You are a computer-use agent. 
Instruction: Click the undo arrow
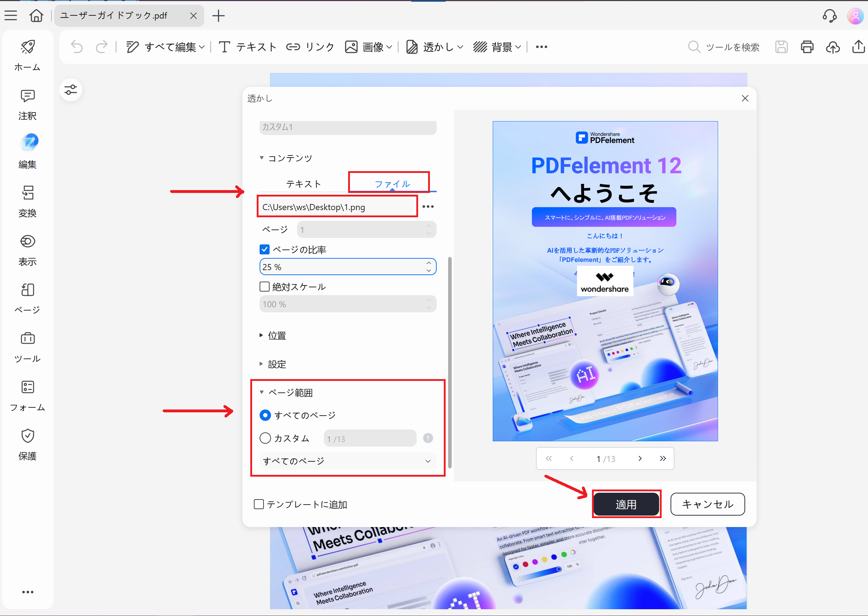click(x=76, y=47)
